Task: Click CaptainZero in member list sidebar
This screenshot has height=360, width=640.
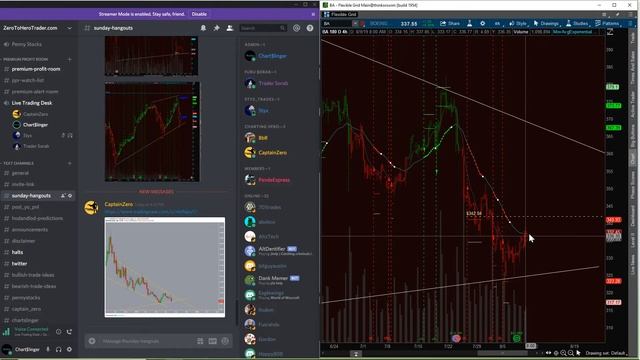Action: (272, 153)
